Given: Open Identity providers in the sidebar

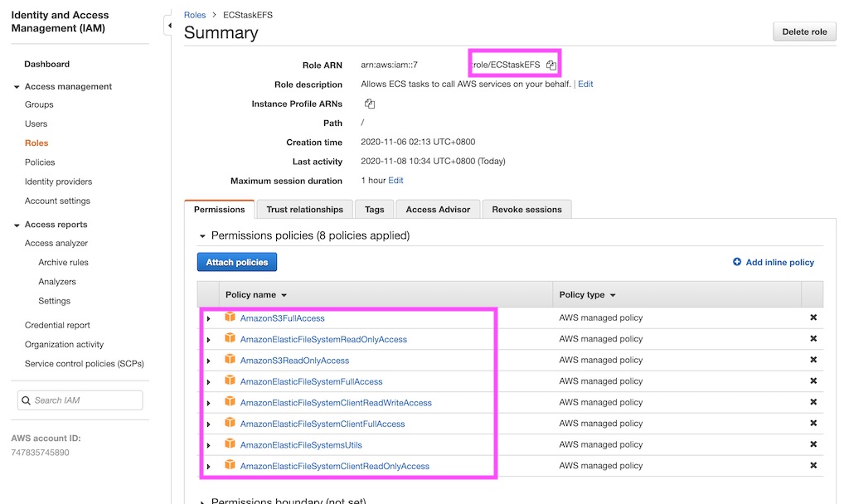Looking at the screenshot, I should coord(58,182).
